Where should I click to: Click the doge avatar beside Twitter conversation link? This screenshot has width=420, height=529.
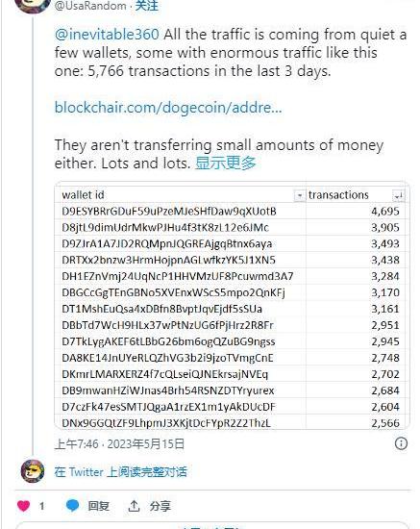click(x=33, y=471)
